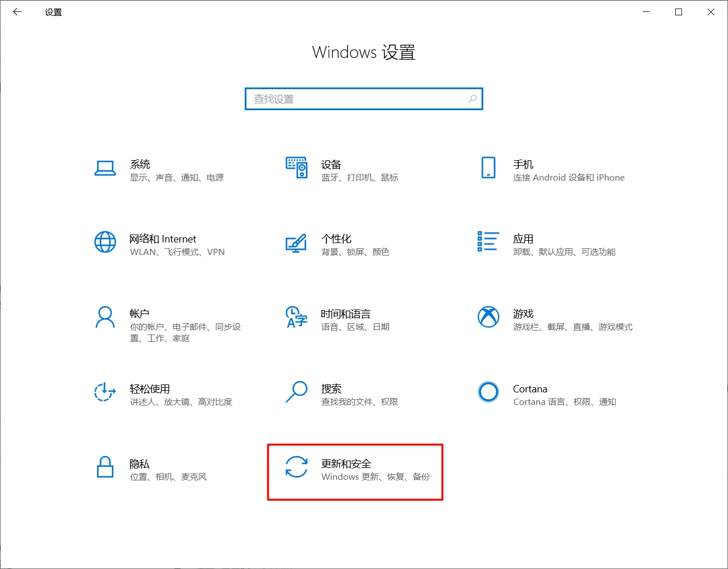Viewport: 728px width, 569px height.
Task: Click Windows 更新、恢复、备份 description
Action: pyautogui.click(x=375, y=477)
